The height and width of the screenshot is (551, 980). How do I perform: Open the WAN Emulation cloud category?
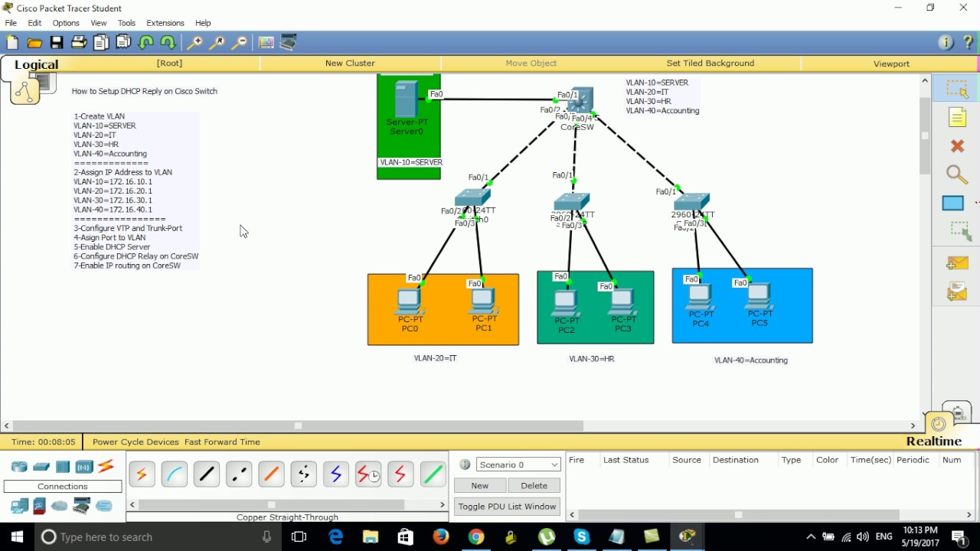(x=60, y=506)
